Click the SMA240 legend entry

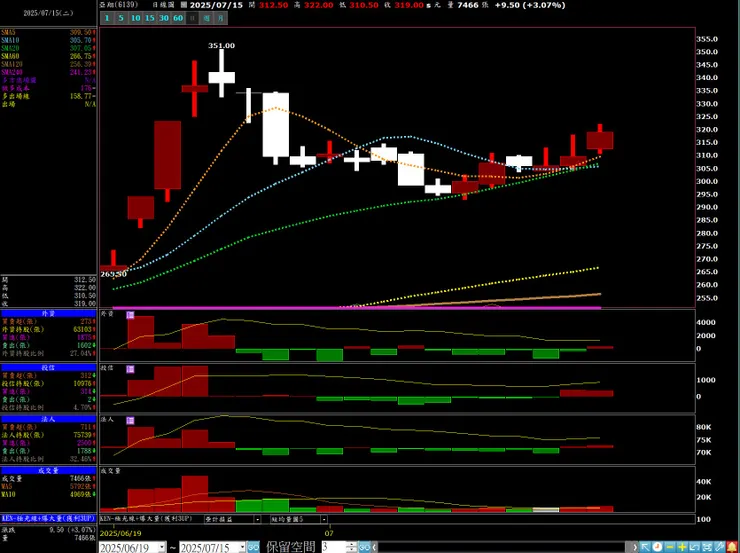[x=49, y=72]
